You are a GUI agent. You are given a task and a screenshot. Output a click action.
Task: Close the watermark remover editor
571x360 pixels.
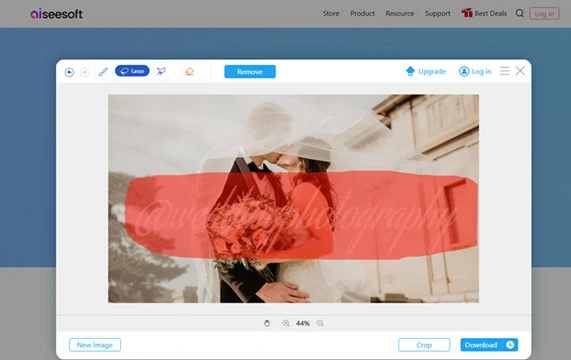(520, 71)
